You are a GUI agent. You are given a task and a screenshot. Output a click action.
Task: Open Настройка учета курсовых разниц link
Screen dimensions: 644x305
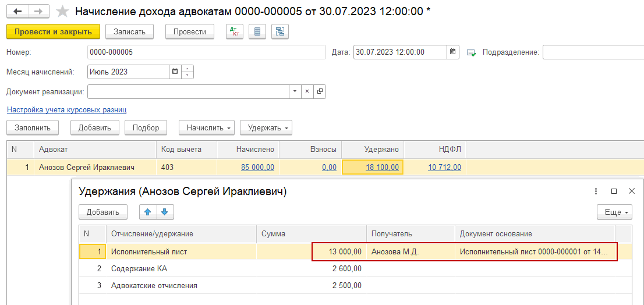66,109
